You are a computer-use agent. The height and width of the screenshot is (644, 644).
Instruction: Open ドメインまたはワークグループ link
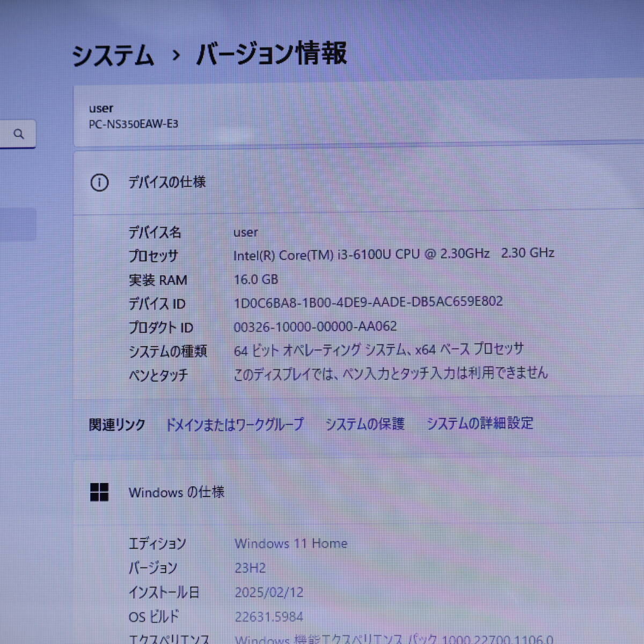[235, 425]
